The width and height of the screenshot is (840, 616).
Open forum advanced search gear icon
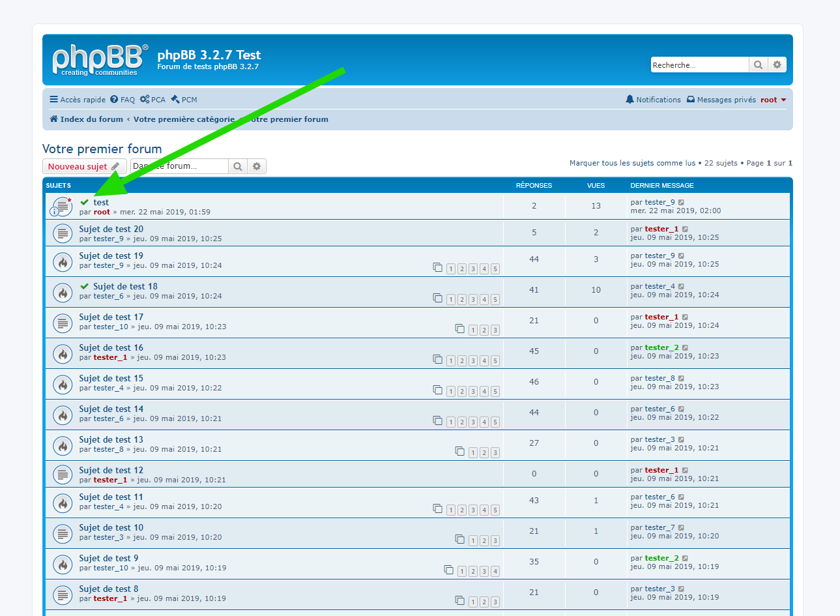tap(257, 166)
